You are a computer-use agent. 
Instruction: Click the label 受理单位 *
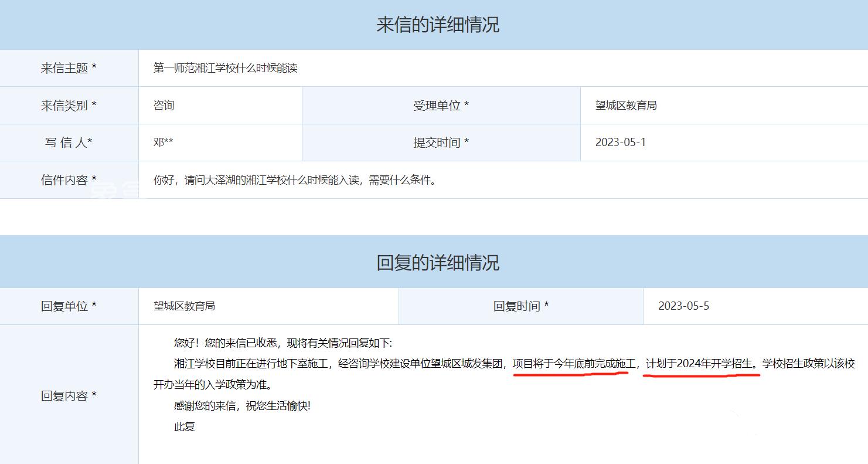[x=441, y=105]
